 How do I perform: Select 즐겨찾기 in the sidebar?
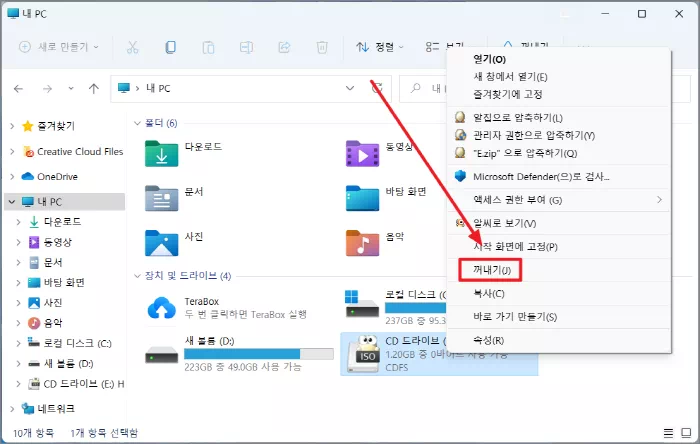click(x=56, y=126)
